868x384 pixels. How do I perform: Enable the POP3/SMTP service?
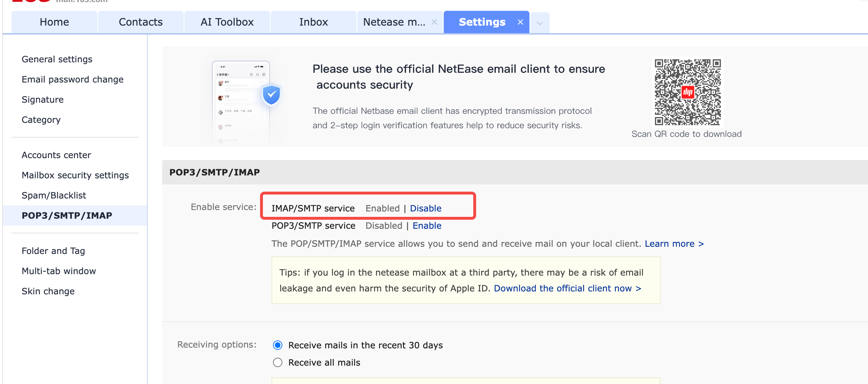427,226
